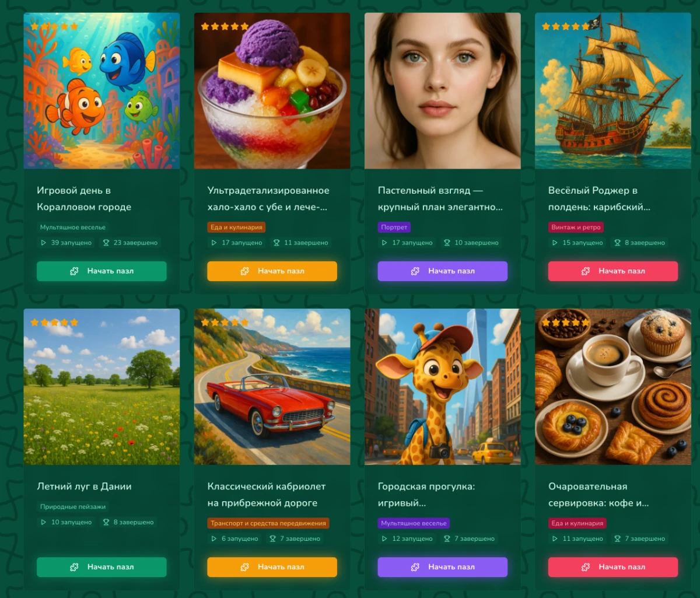Click the trophy icon beside giraffe's 7 завершено
Viewport: 700px width, 598px height.
click(447, 538)
